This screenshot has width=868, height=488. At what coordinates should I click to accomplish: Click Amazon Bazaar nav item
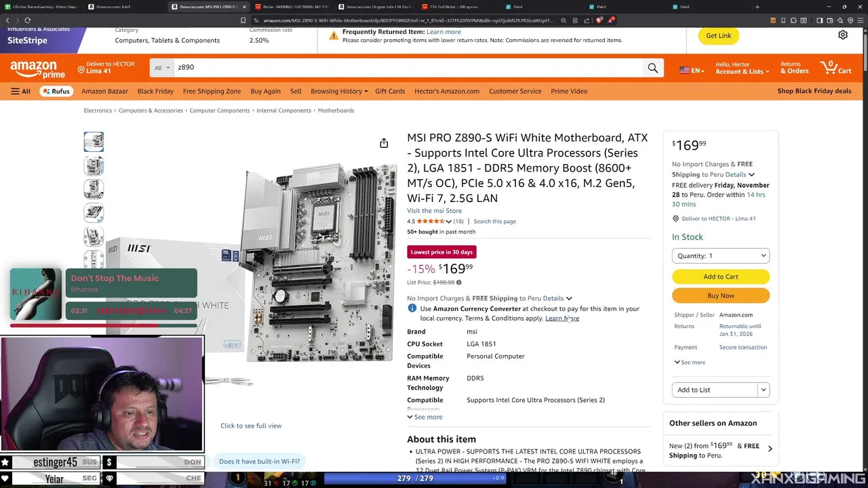(104, 91)
